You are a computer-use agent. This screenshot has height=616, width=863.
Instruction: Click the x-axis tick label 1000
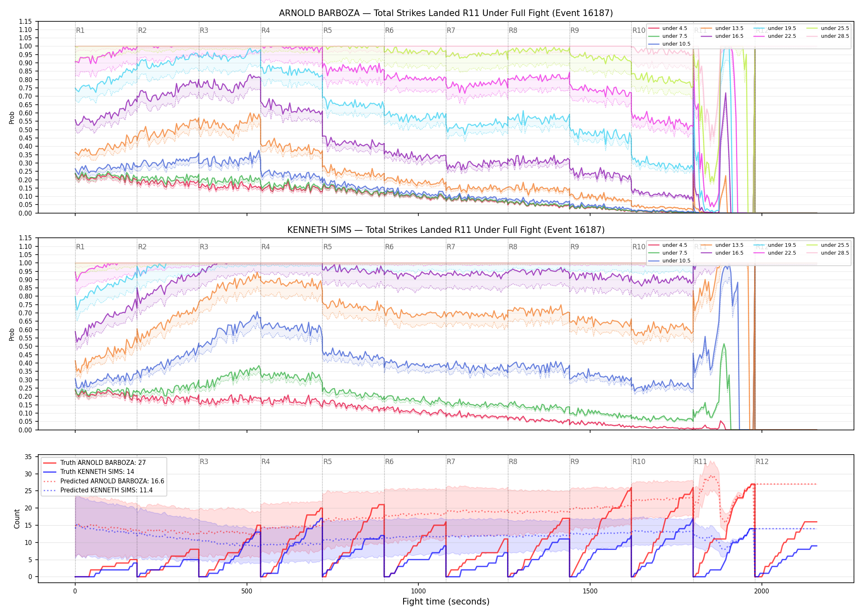coord(418,591)
